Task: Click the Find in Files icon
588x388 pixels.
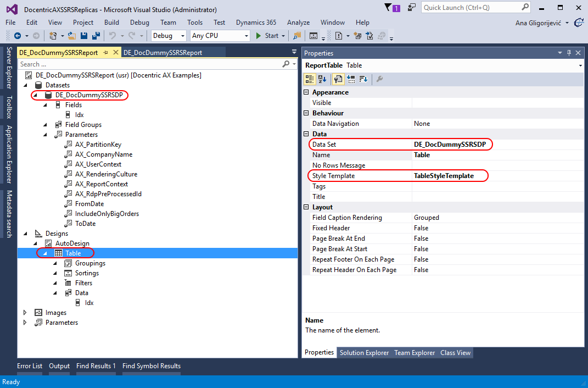Action: click(x=297, y=36)
